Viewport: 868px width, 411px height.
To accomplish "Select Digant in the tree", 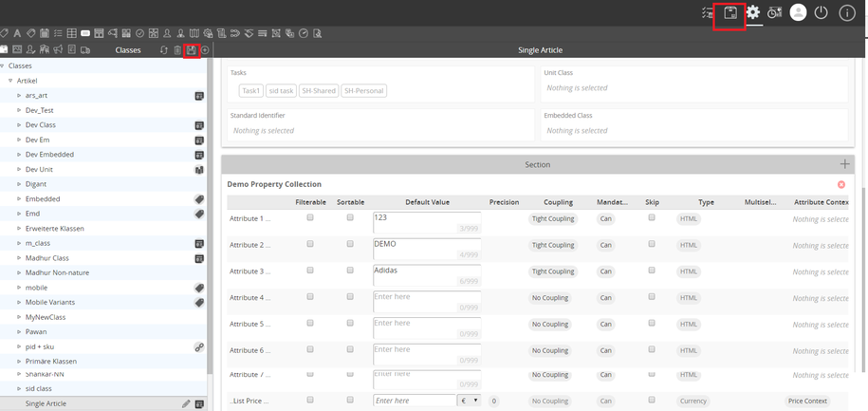I will (x=36, y=184).
